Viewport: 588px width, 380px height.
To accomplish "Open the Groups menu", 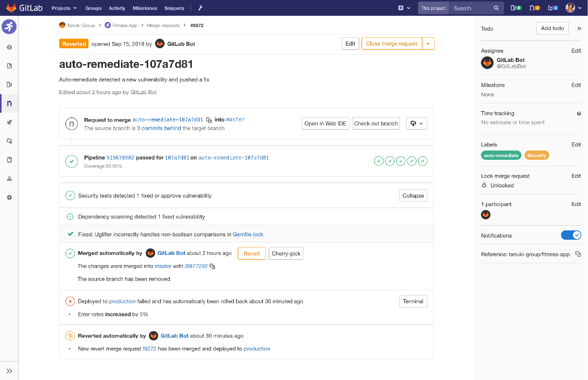I will click(x=93, y=8).
